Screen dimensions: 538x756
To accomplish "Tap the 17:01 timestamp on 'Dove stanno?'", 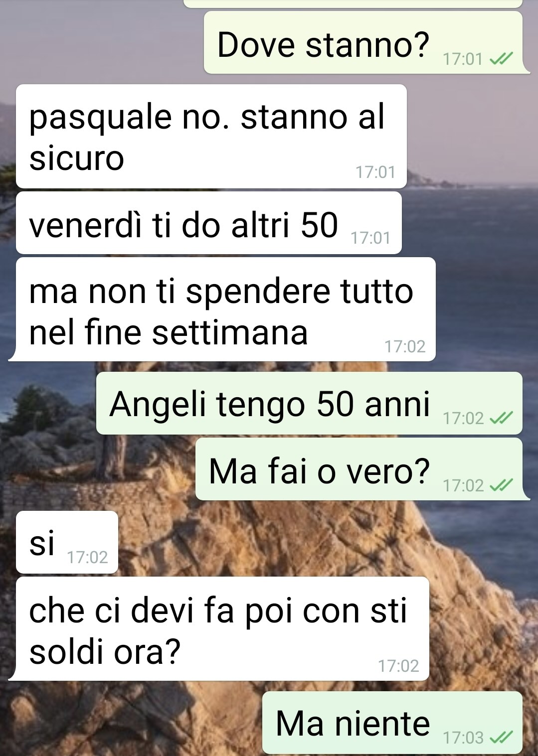I will [463, 59].
